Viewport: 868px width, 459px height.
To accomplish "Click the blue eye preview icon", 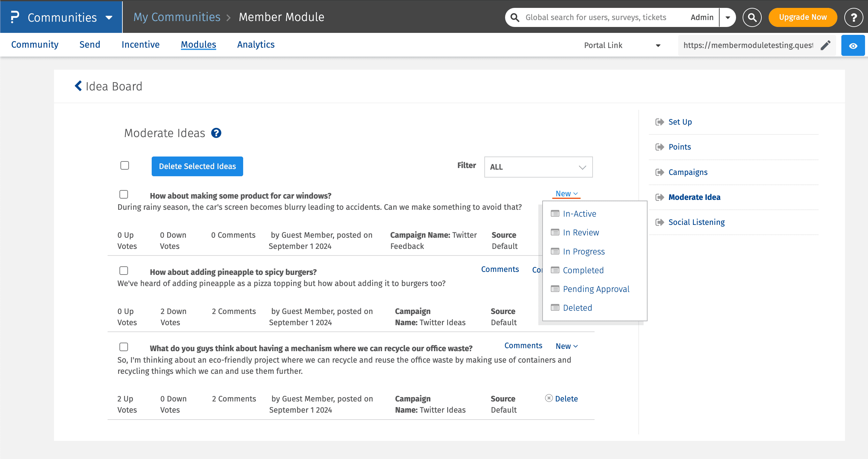I will tap(853, 45).
